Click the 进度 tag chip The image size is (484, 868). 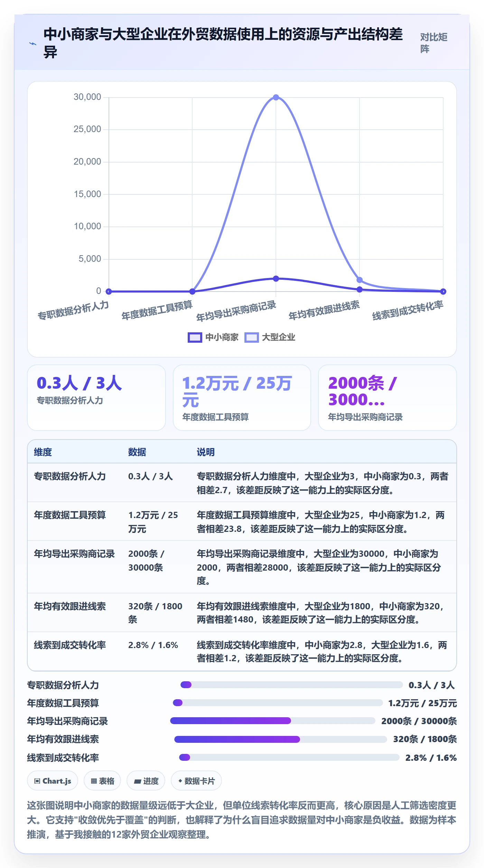(146, 781)
